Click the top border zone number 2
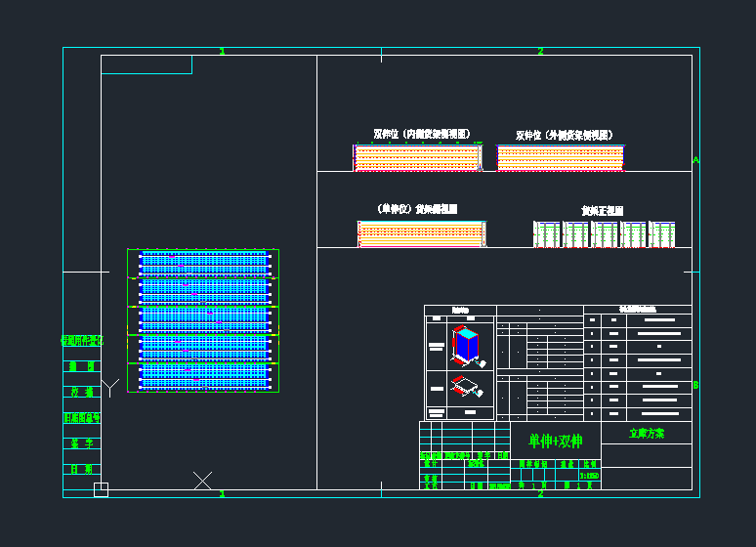 pyautogui.click(x=540, y=52)
